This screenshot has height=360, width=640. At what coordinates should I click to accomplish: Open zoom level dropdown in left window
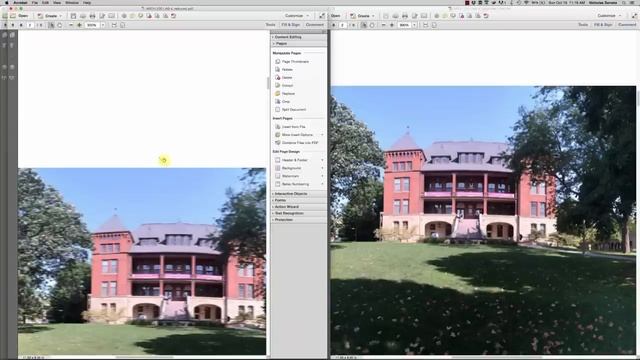[103, 25]
